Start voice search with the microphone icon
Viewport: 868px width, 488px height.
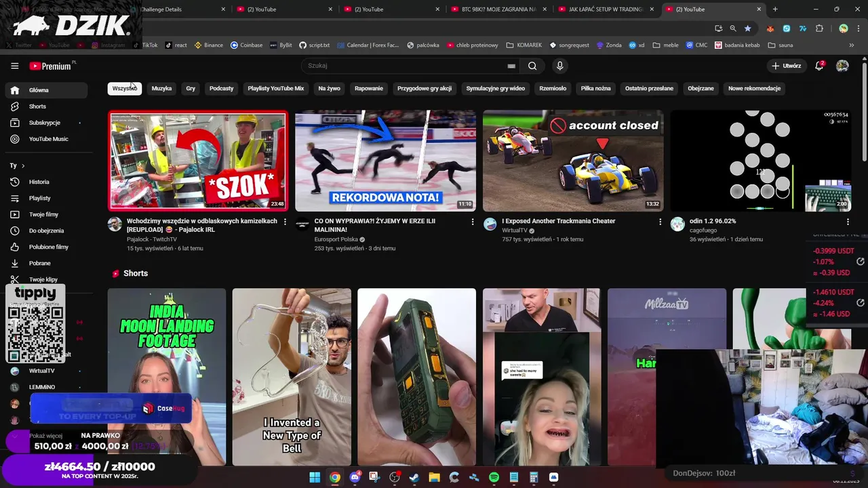(x=559, y=66)
